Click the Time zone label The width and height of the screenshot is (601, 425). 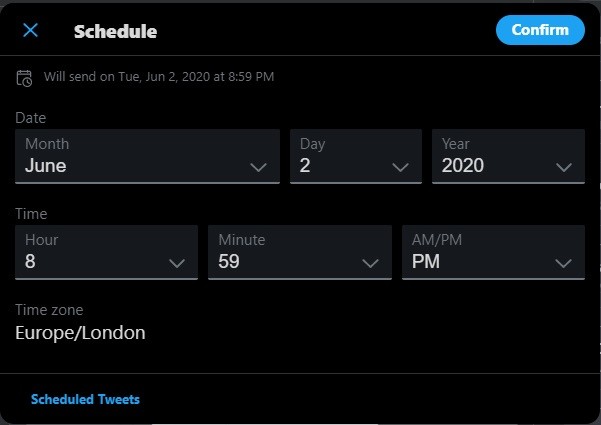point(49,309)
